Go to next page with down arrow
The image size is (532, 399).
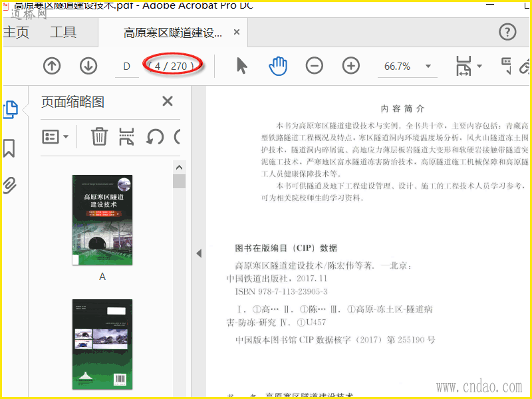click(x=88, y=66)
